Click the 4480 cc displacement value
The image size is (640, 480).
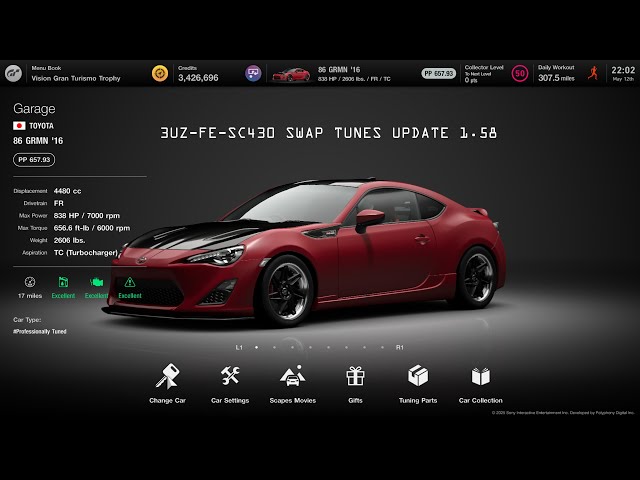coord(67,191)
